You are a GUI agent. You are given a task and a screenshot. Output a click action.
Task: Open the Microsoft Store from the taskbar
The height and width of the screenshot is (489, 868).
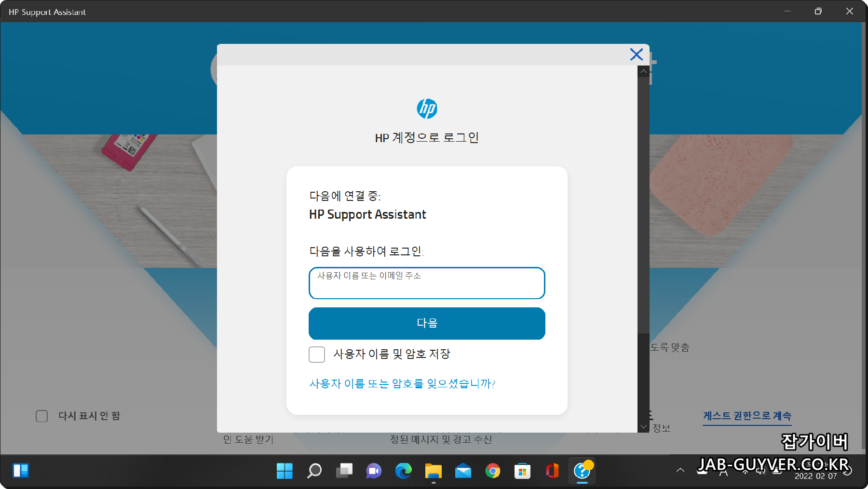coord(523,471)
